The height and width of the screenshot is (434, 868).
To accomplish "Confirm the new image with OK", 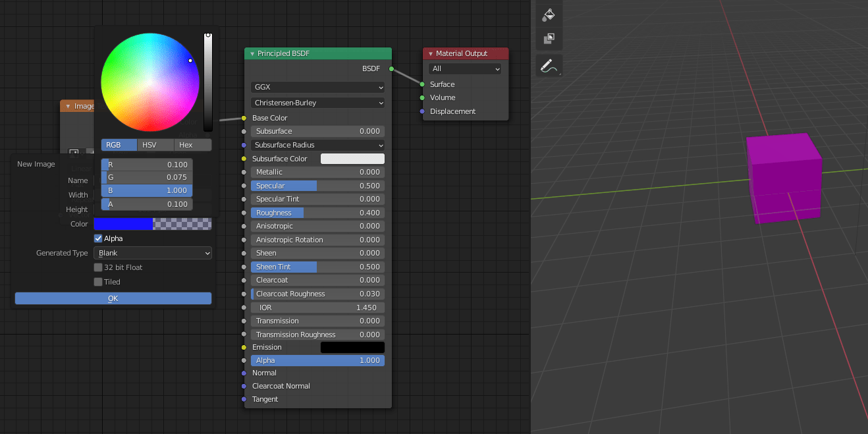I will pyautogui.click(x=112, y=298).
